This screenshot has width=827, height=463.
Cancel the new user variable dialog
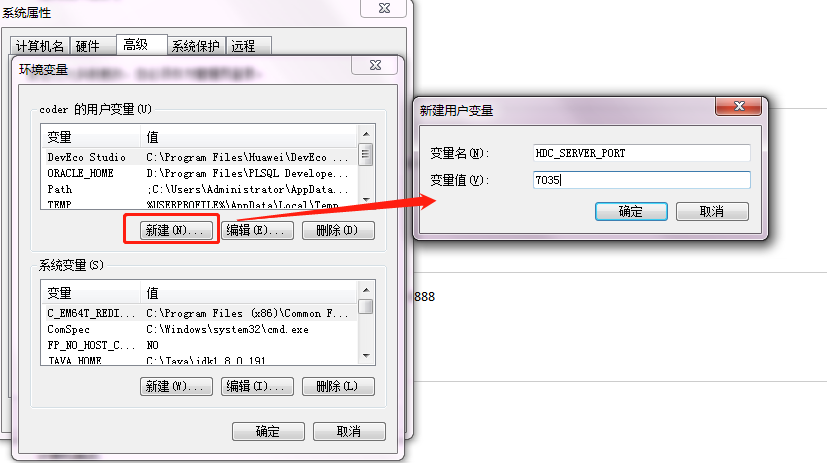[x=712, y=211]
